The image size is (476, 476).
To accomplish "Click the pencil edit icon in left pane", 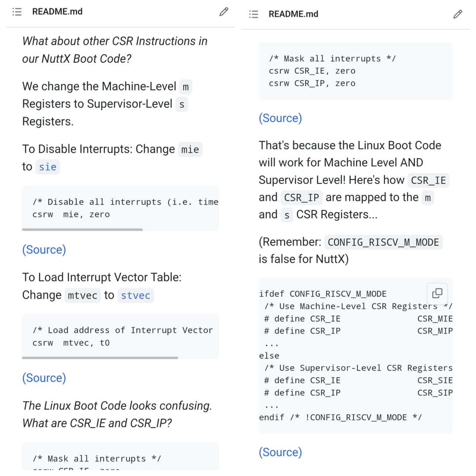I will tap(223, 12).
